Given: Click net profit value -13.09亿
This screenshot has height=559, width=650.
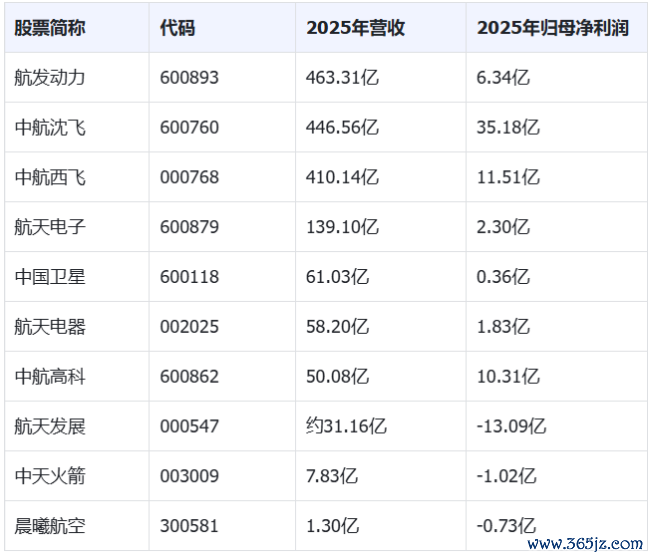Looking at the screenshot, I should (512, 426).
